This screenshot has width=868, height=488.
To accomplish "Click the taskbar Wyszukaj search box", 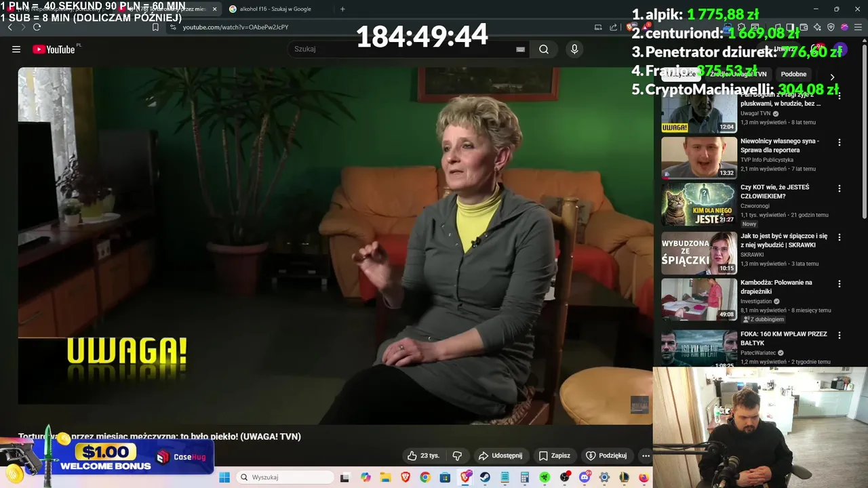I will tap(286, 477).
